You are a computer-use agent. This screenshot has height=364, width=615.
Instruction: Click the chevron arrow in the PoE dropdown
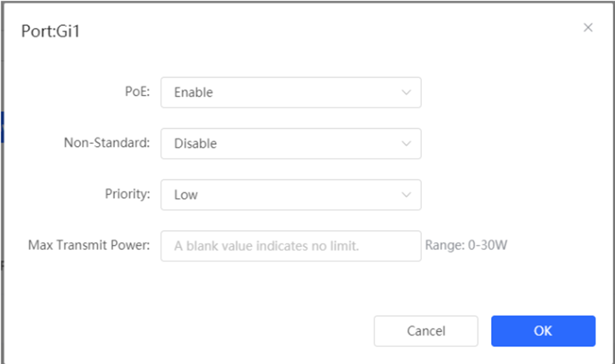406,93
